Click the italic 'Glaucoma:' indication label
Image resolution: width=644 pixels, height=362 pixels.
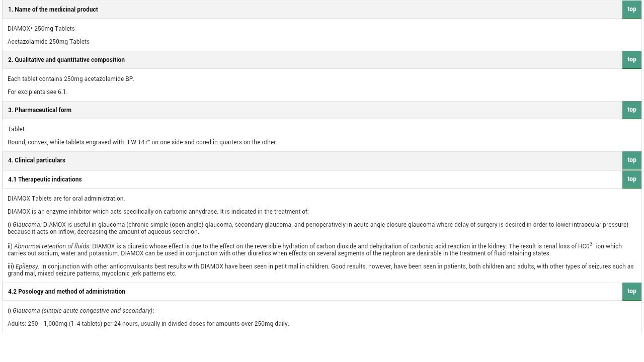(27, 225)
